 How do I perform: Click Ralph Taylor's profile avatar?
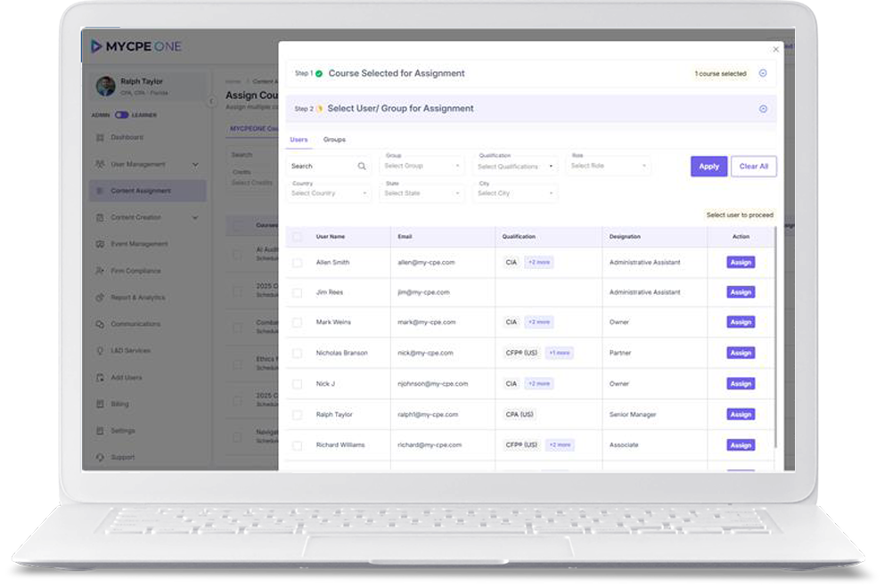[x=106, y=86]
